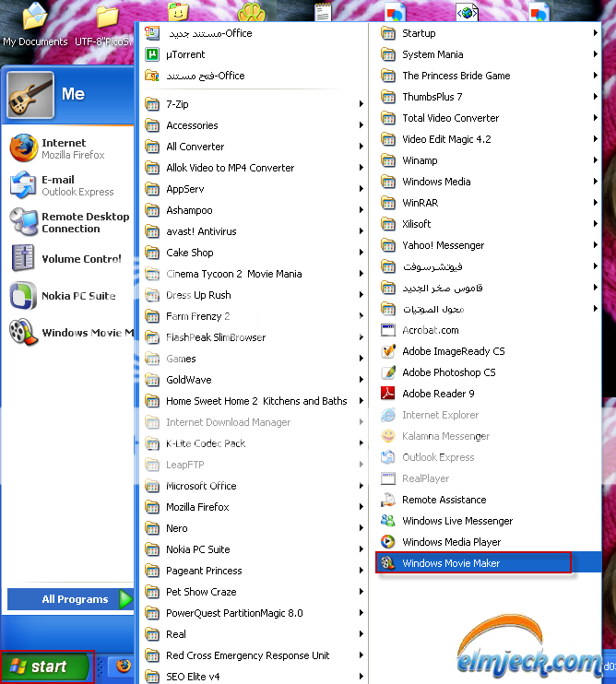Viewport: 616px width, 684px height.
Task: Open the Windows Media program group
Action: pos(489,182)
